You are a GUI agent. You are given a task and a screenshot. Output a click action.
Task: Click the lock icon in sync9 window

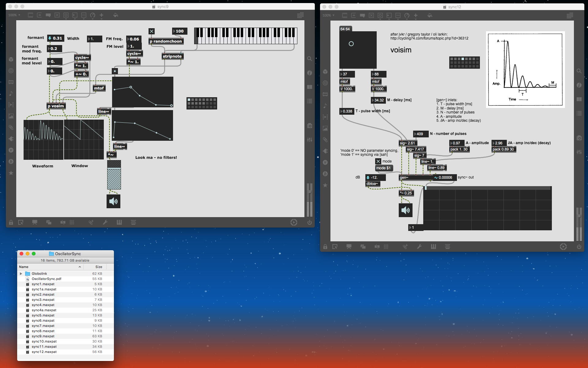tap(11, 223)
